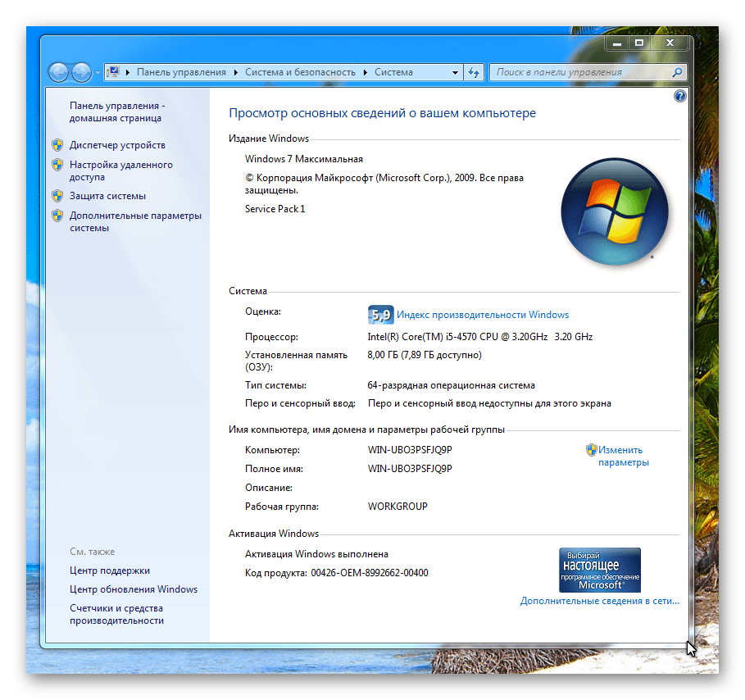Open Дополнительные параметры системы

(x=134, y=221)
